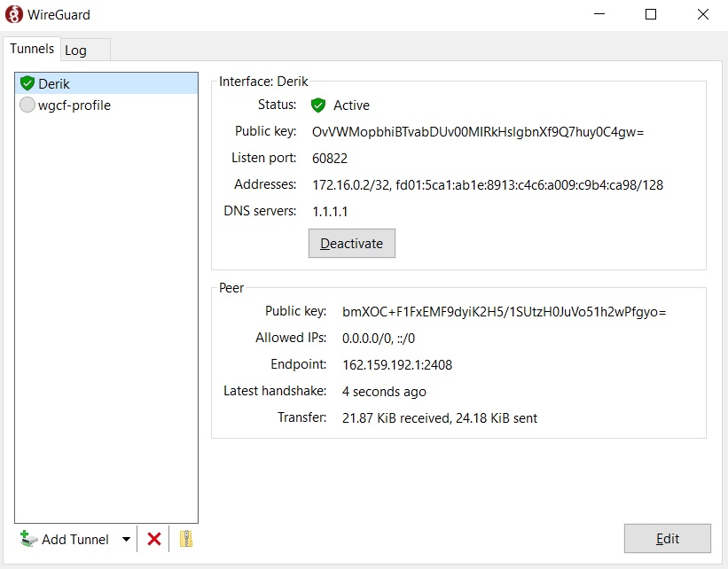Click the Addresses value field
The width and height of the screenshot is (728, 569).
point(487,185)
